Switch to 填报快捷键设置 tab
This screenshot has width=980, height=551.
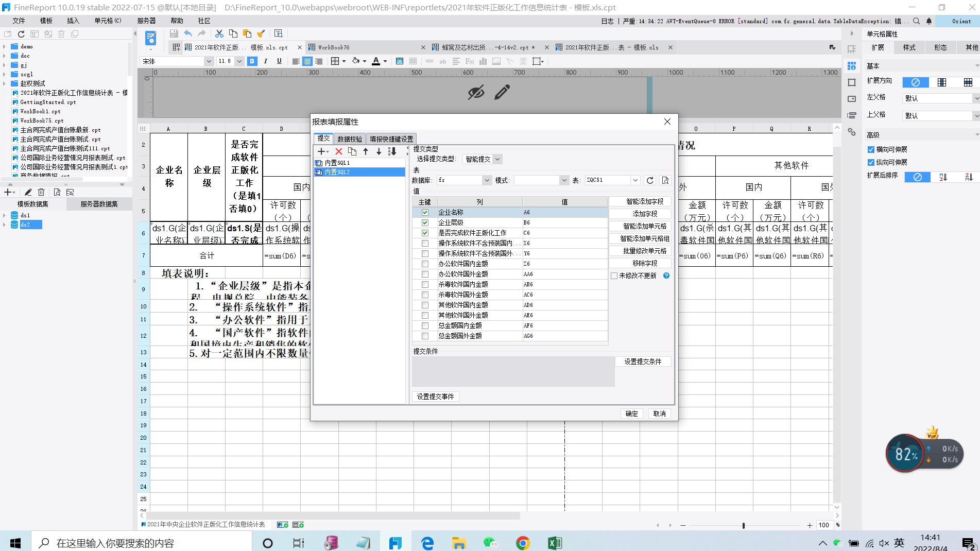click(391, 139)
